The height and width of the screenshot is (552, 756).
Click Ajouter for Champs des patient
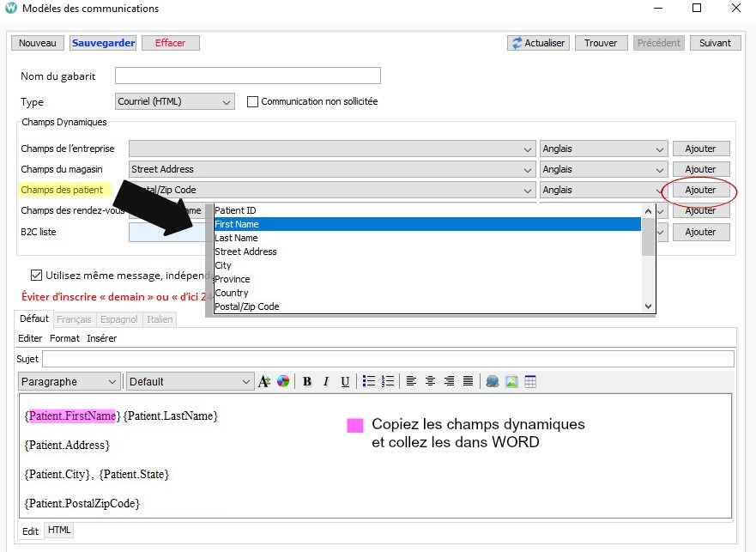click(x=700, y=190)
